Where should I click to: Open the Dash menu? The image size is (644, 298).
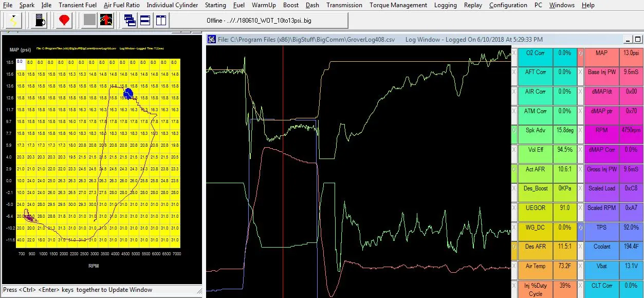tap(312, 5)
